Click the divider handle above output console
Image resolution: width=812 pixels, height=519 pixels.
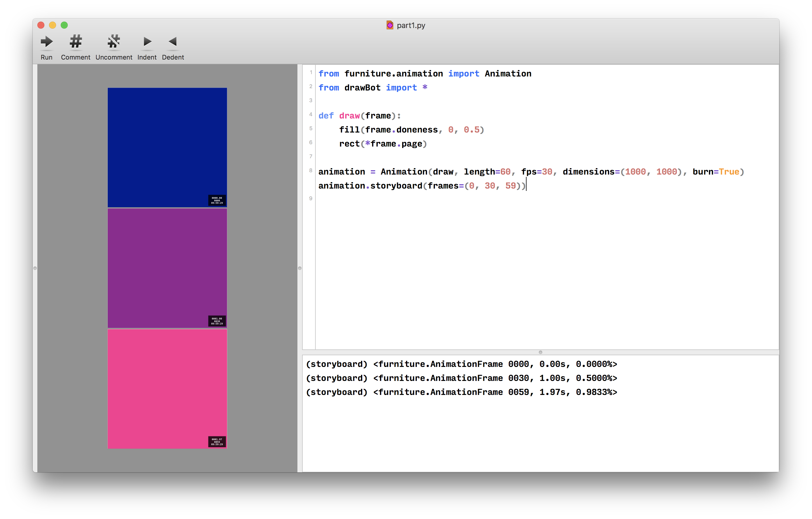coord(540,352)
